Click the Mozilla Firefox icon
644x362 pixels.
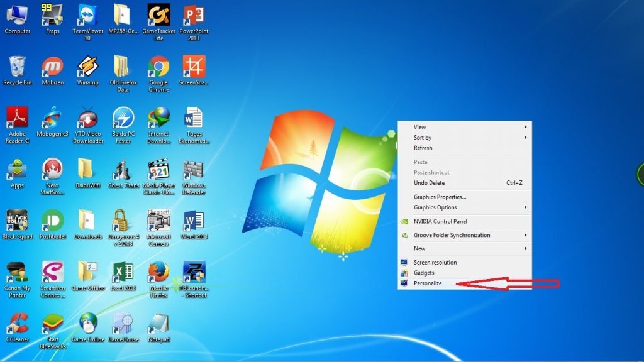(158, 272)
